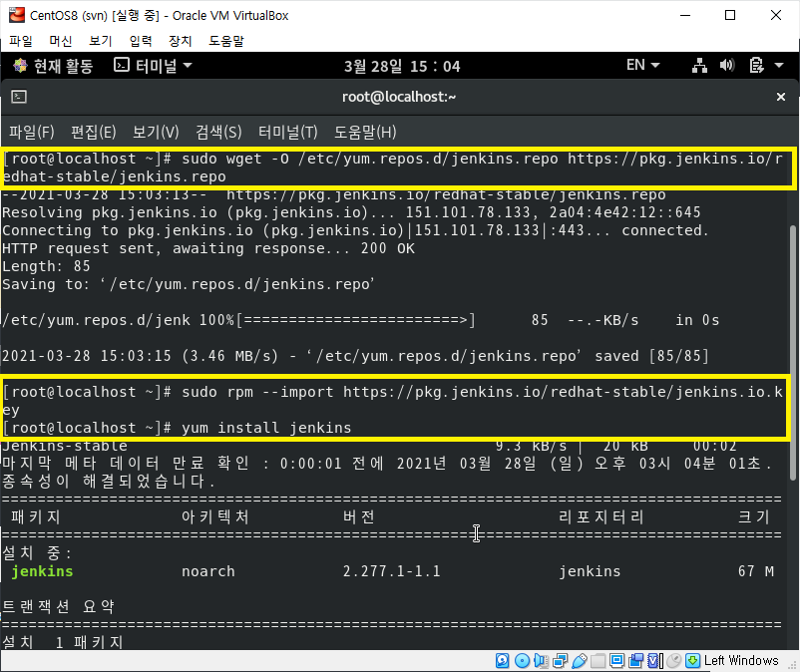Click the 'Saving to:' output line
The width and height of the screenshot is (800, 672).
(189, 284)
